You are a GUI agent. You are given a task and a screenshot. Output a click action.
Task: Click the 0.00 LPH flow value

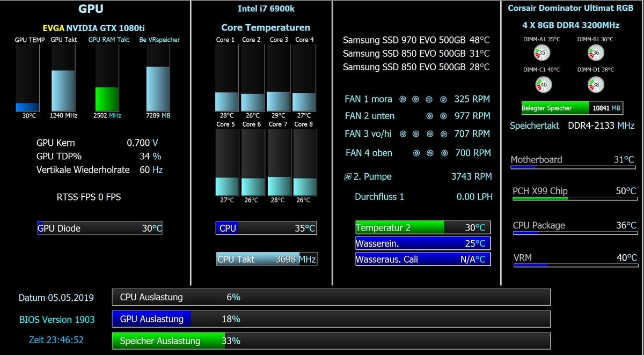[474, 197]
